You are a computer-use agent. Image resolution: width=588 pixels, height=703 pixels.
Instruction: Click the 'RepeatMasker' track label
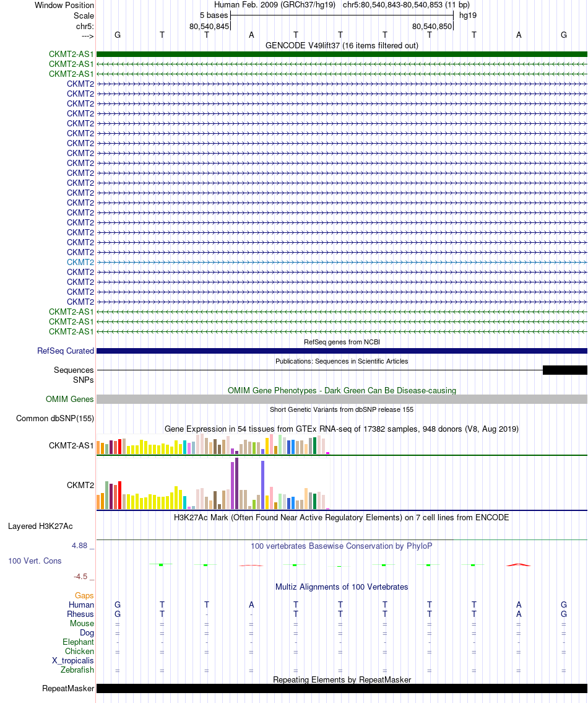(68, 689)
